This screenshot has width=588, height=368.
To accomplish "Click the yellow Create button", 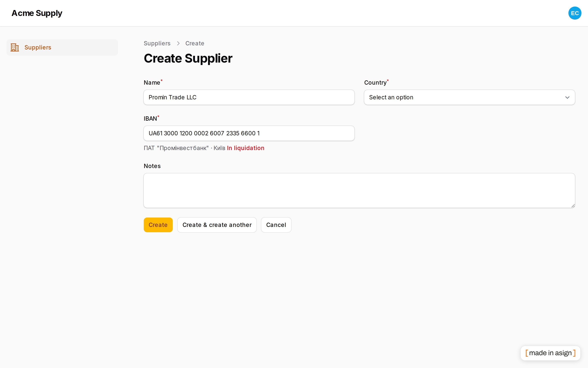I will coord(158,225).
